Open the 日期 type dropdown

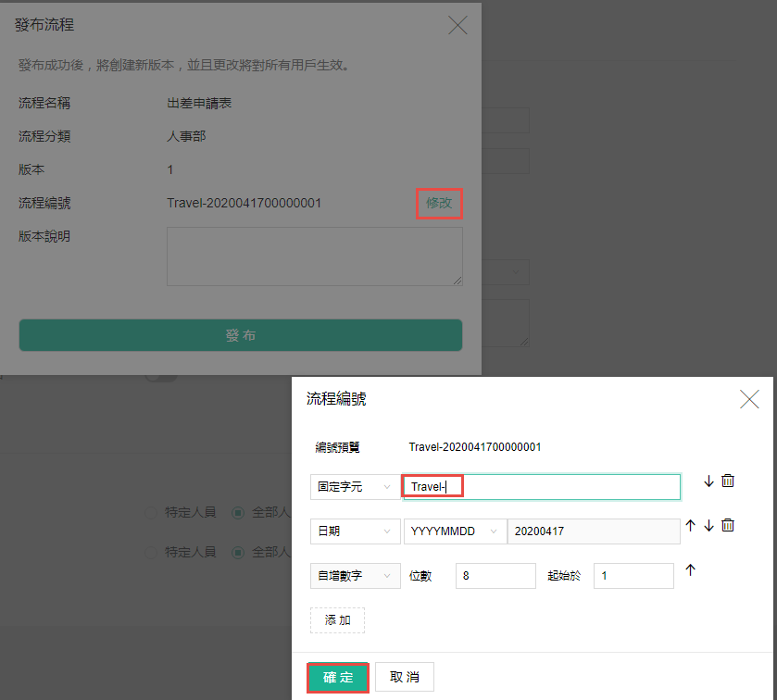click(355, 531)
